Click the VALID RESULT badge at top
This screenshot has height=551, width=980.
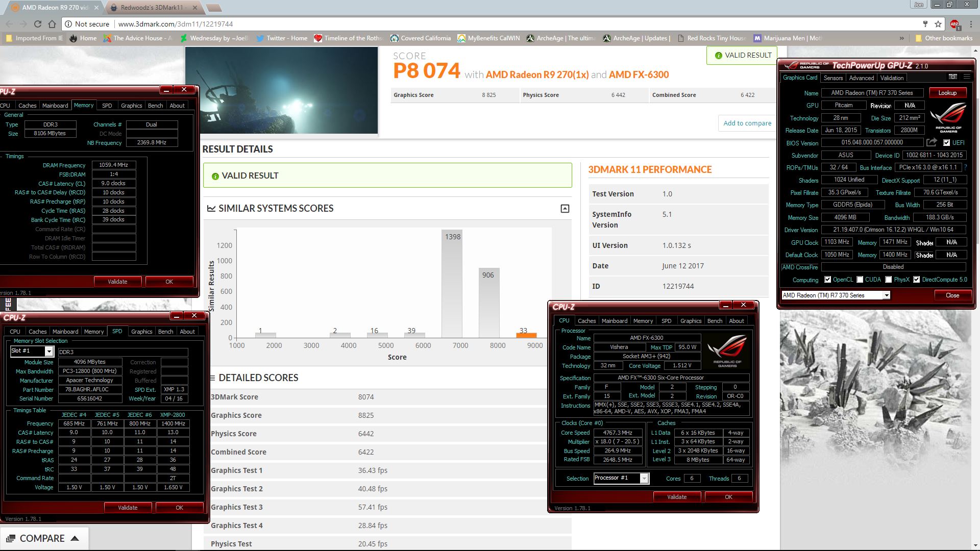(743, 55)
